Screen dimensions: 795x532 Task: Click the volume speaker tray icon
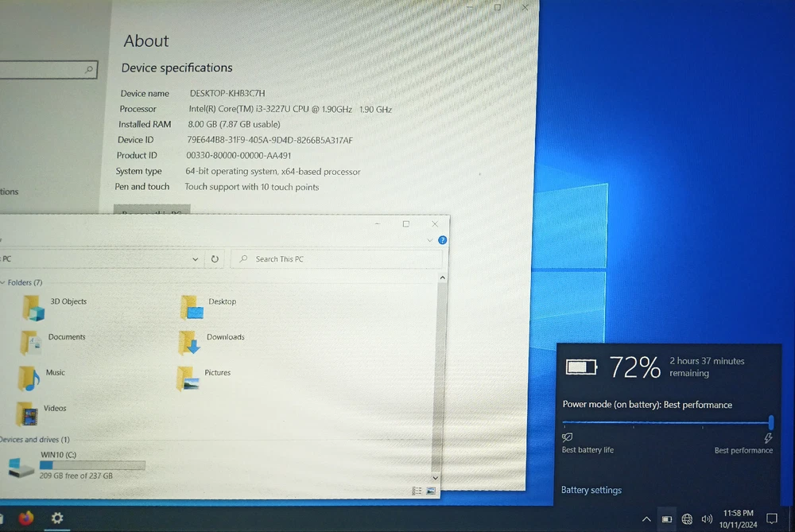point(707,519)
